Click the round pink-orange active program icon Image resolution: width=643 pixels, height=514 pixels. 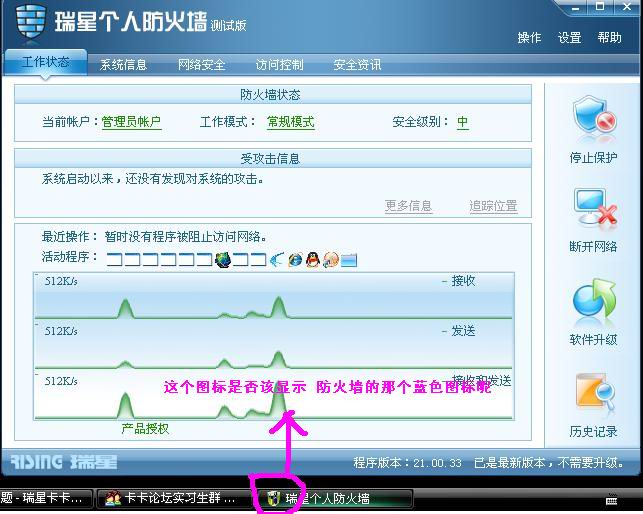(x=331, y=260)
